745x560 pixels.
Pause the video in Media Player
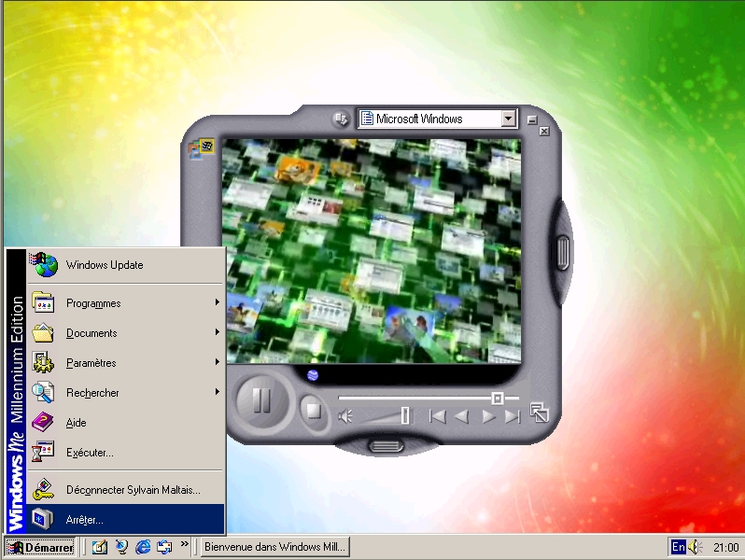click(x=261, y=401)
